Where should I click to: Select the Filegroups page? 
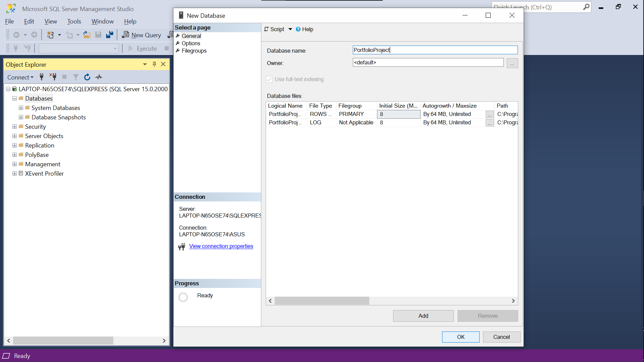[x=194, y=51]
